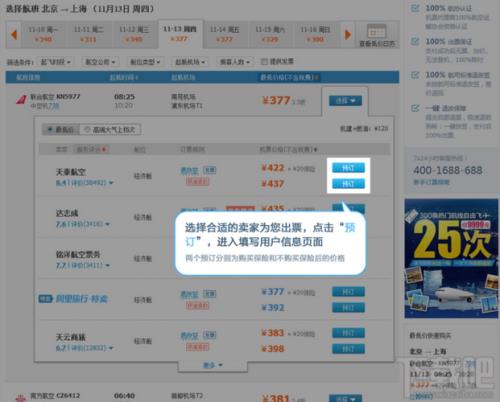Click the blue badge beside 阿里旅行·特卖

46,299
